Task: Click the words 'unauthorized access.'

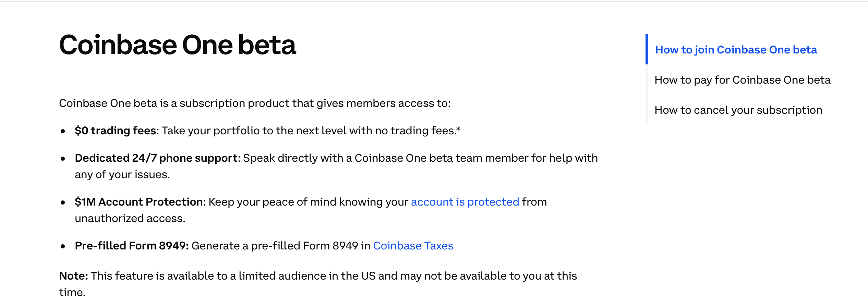Action: click(130, 219)
